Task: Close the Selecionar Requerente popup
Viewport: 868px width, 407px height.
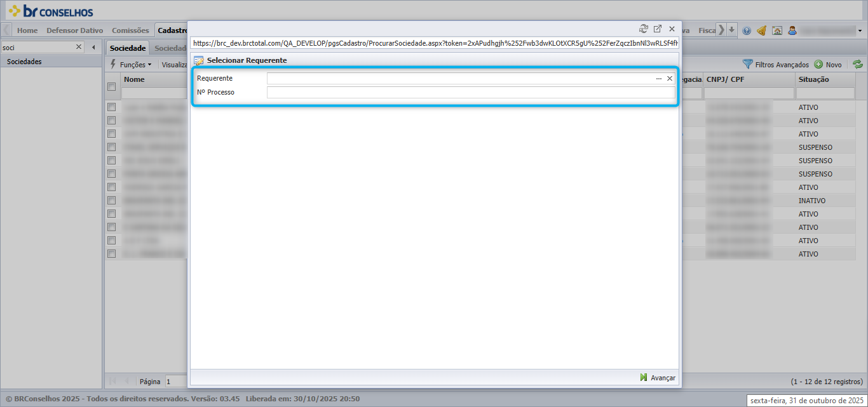Action: (672, 29)
